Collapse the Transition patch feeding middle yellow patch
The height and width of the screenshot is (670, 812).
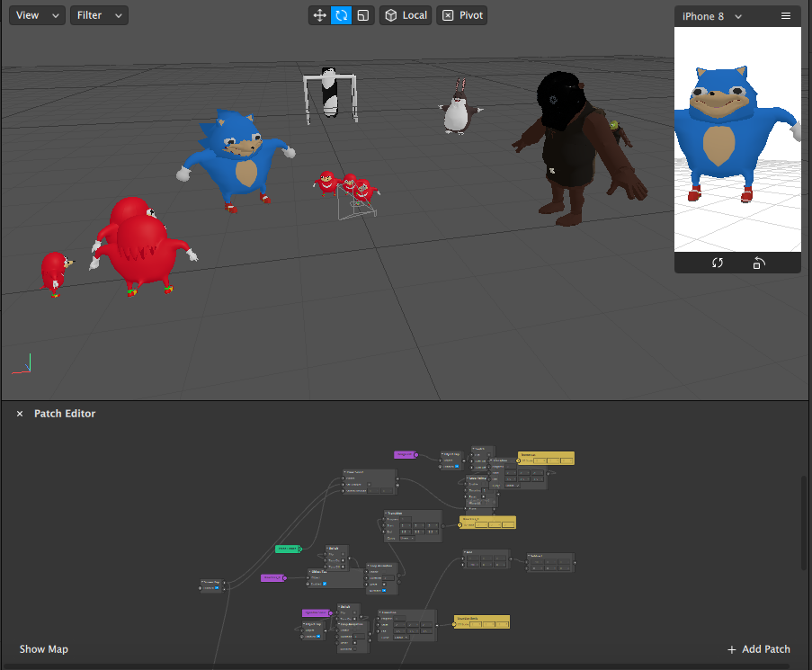[x=386, y=514]
